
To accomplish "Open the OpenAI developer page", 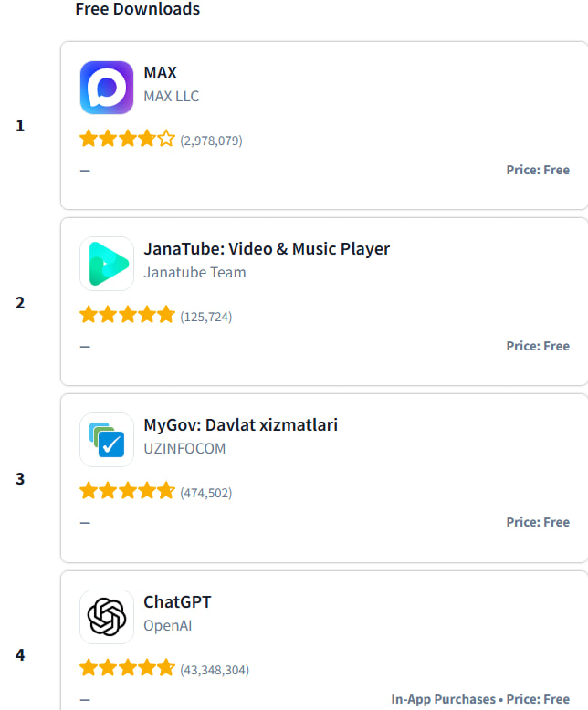I will point(167,626).
